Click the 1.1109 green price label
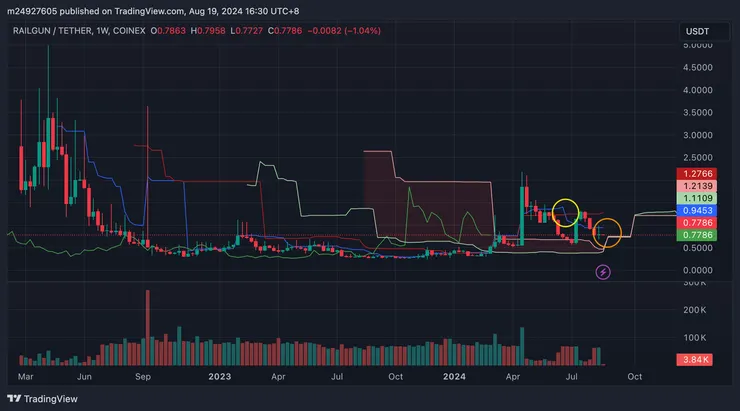The width and height of the screenshot is (740, 411). tap(697, 198)
